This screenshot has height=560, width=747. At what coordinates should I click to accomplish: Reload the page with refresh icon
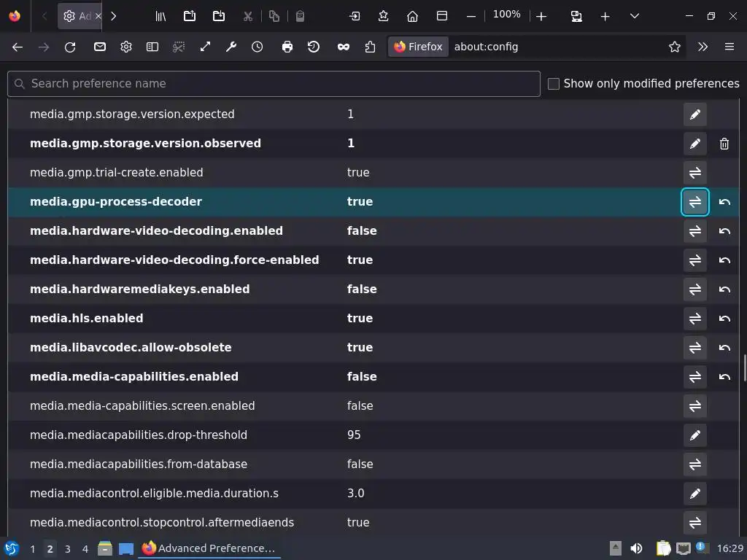point(70,47)
